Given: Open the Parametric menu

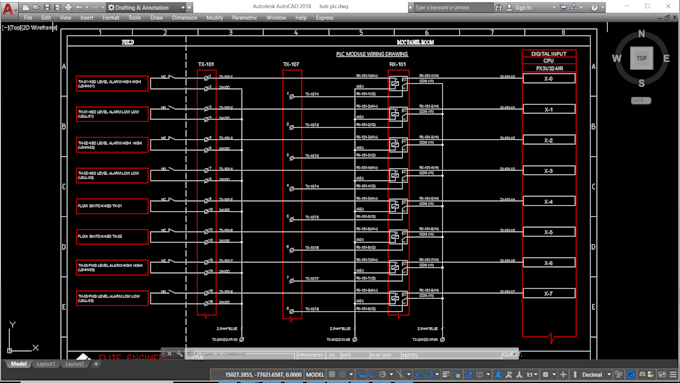Looking at the screenshot, I should [x=245, y=18].
